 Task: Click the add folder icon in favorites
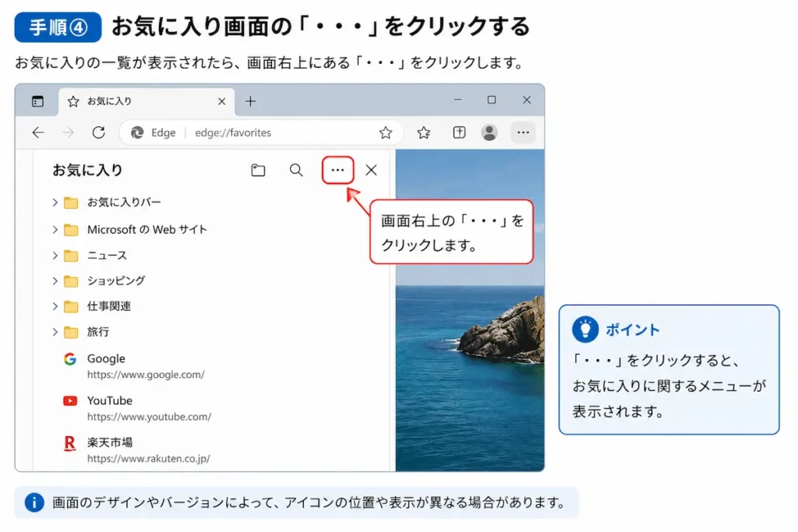258,170
